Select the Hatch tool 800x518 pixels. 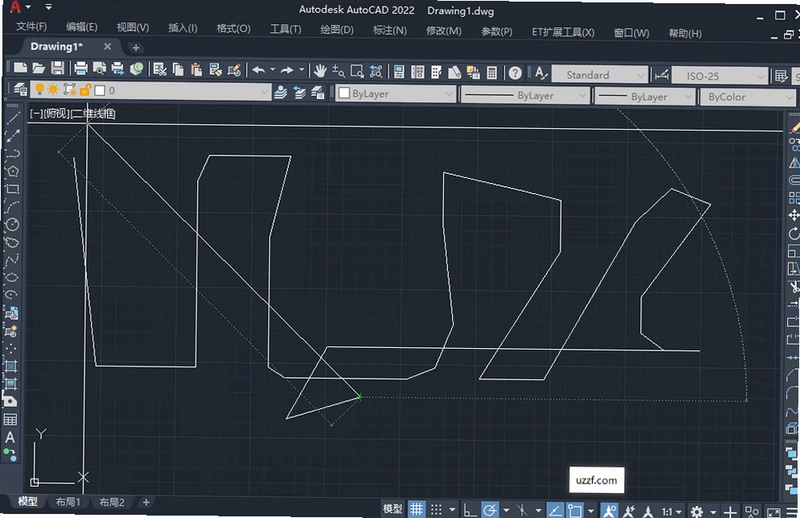click(10, 366)
